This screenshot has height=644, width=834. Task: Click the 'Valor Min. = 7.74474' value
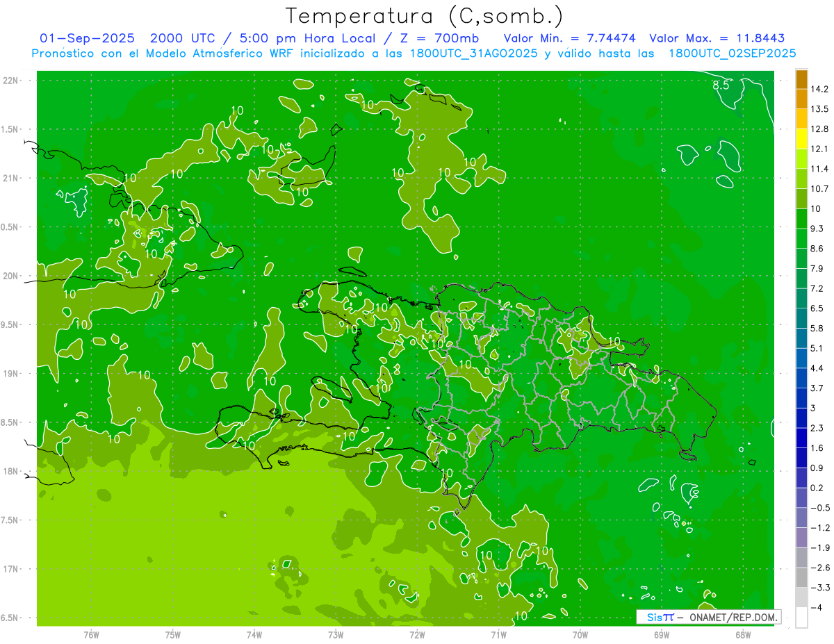(569, 38)
